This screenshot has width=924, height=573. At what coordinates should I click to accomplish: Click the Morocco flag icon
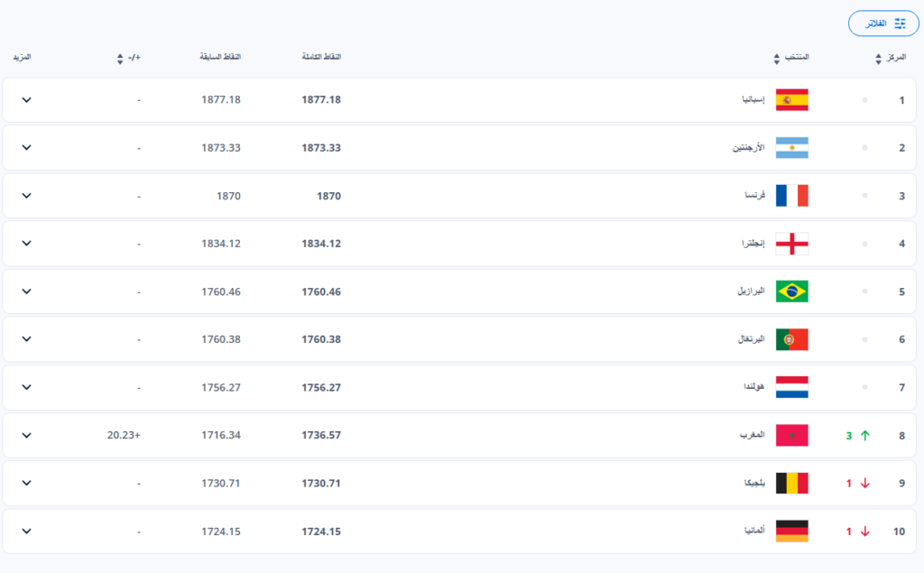point(791,435)
